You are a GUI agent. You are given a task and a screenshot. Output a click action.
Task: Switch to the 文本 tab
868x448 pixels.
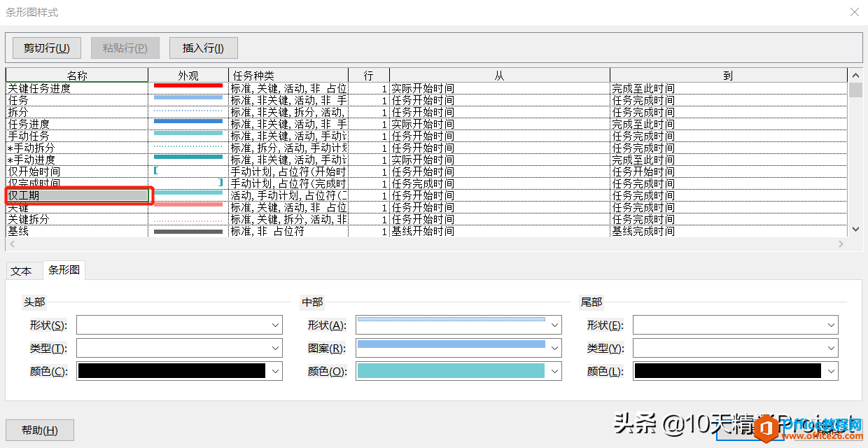coord(22,271)
